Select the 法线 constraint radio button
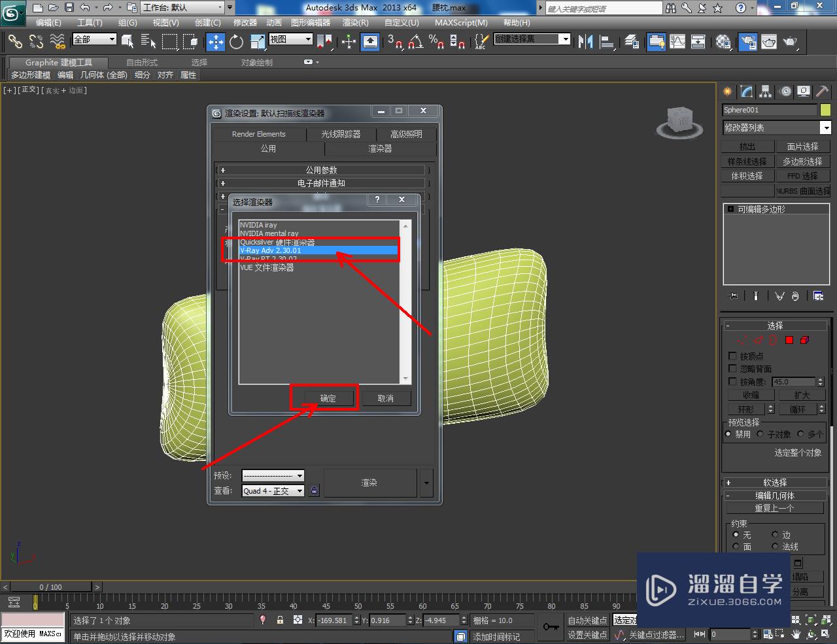This screenshot has height=644, width=837. coord(776,547)
